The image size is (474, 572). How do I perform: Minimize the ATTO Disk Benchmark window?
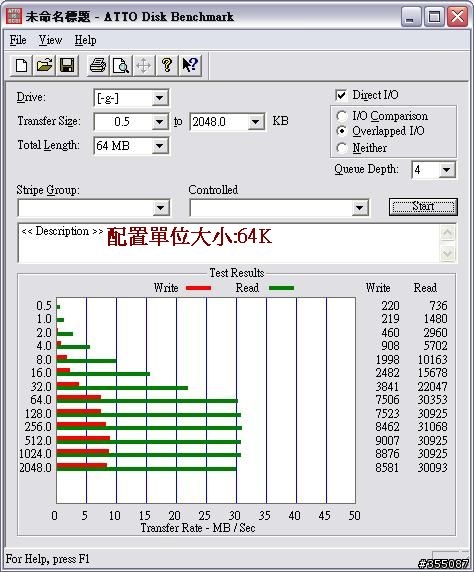tap(411, 17)
